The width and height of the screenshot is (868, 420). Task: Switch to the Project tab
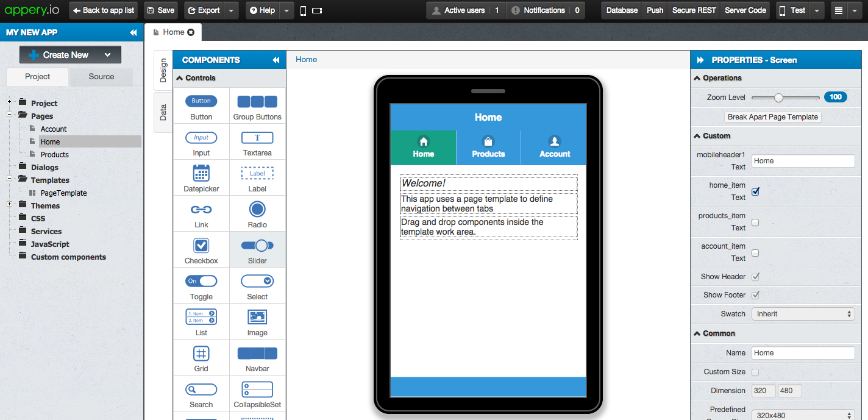click(x=38, y=77)
